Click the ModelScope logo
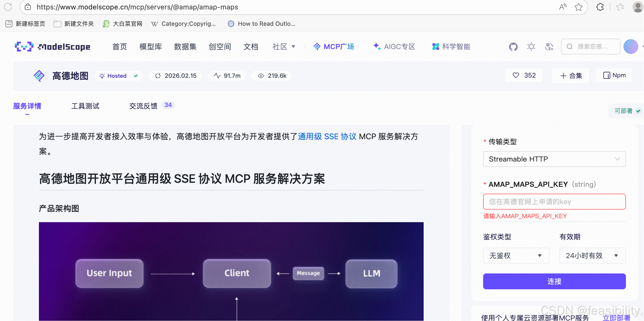Viewport: 644px width, 321px height. tap(53, 47)
